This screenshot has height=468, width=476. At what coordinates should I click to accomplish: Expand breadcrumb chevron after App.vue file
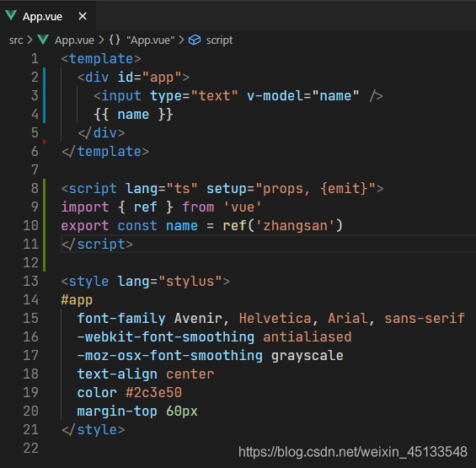[x=101, y=40]
